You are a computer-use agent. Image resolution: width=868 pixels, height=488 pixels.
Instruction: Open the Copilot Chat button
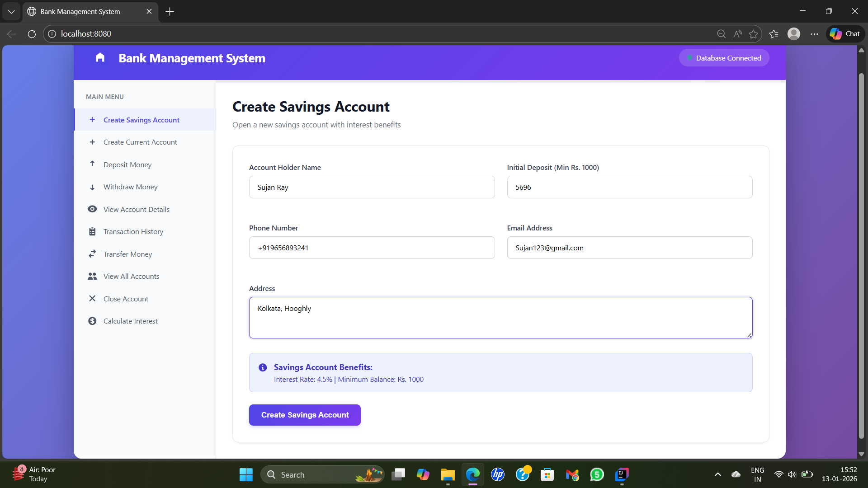coord(845,34)
